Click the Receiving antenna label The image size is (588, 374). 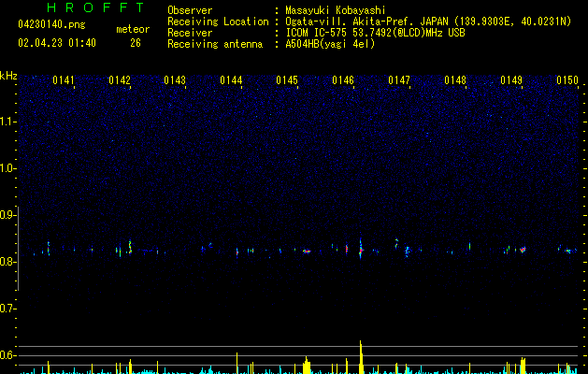point(215,44)
